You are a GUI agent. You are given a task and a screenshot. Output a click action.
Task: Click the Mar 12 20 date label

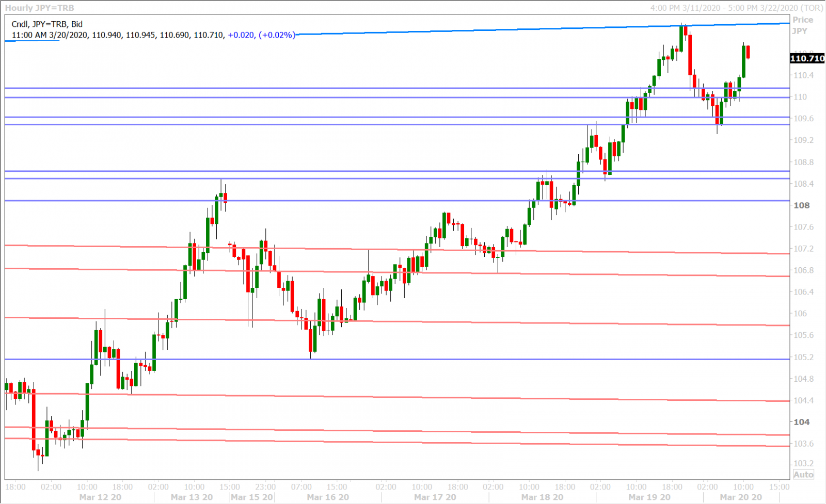point(100,497)
